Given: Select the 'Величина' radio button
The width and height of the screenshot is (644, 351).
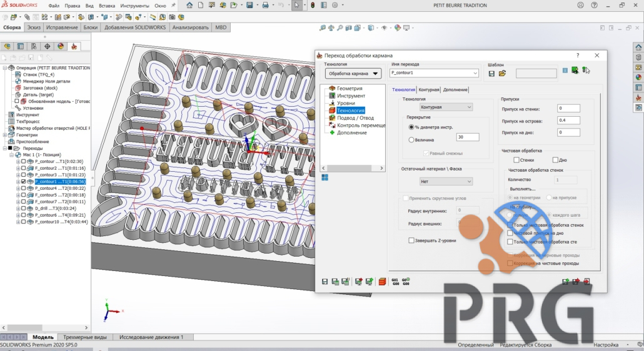Looking at the screenshot, I should click(411, 140).
